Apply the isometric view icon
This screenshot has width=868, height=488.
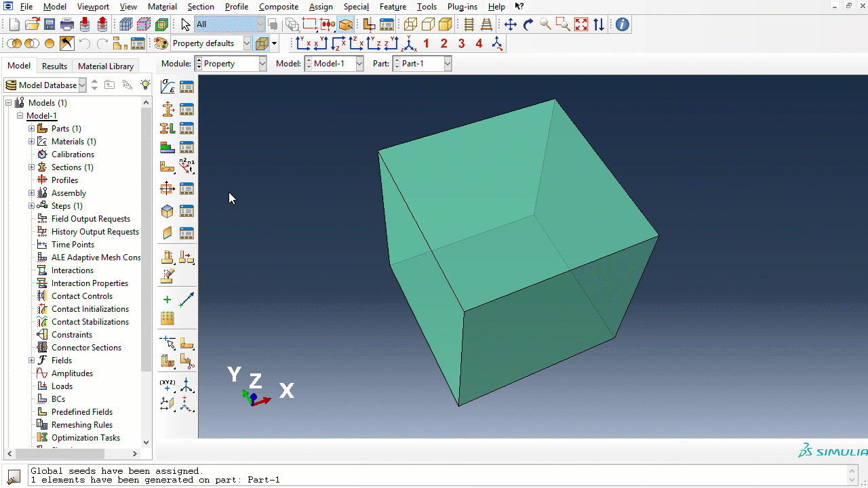point(409,43)
